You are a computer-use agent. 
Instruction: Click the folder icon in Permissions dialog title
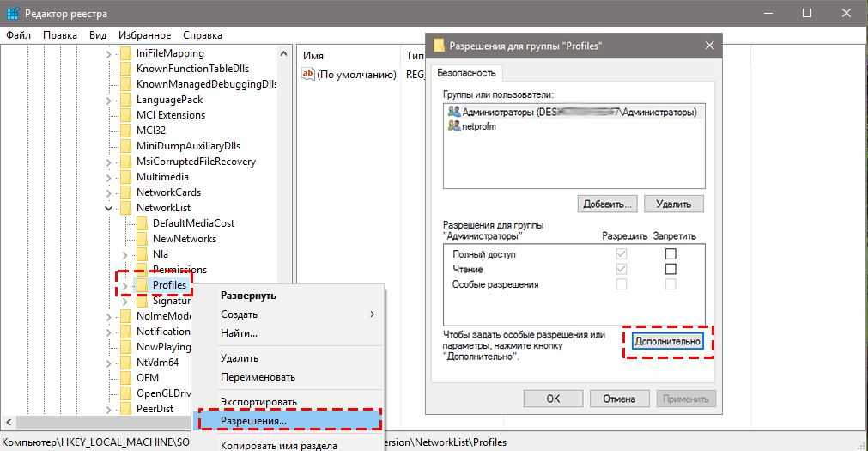click(439, 46)
